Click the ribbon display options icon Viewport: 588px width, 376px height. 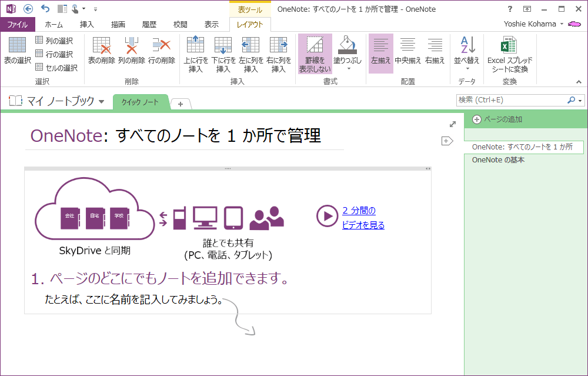pyautogui.click(x=527, y=9)
